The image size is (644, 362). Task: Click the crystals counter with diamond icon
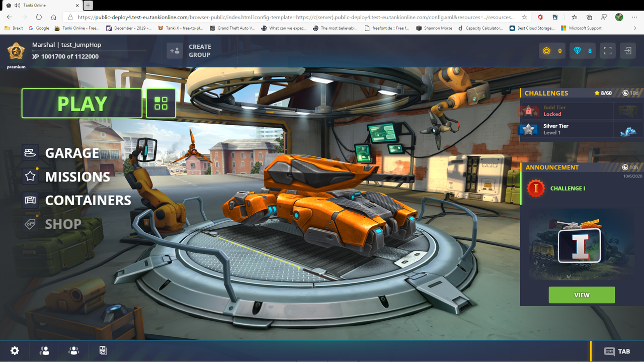tap(582, 50)
